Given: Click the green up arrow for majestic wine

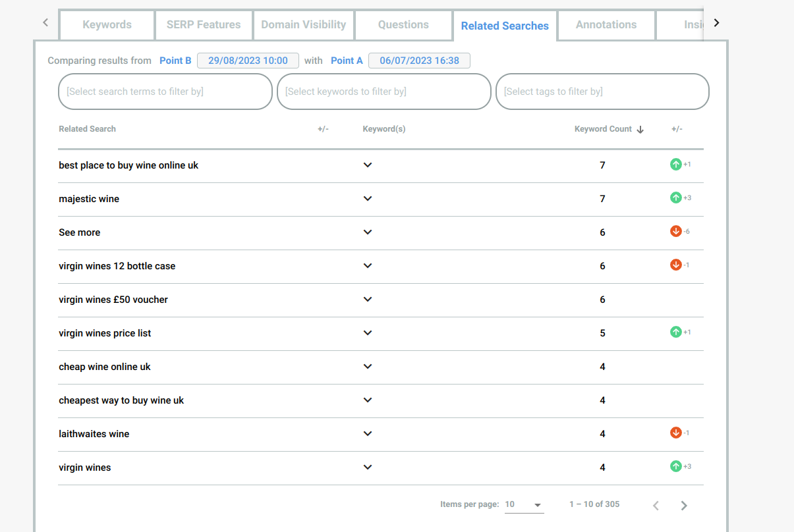Looking at the screenshot, I should click(x=675, y=198).
